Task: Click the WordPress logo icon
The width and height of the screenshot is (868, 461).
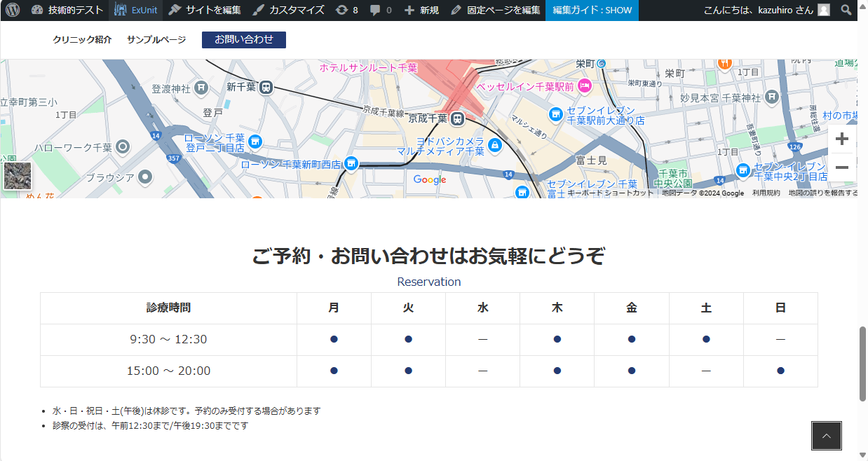Action: (x=13, y=10)
